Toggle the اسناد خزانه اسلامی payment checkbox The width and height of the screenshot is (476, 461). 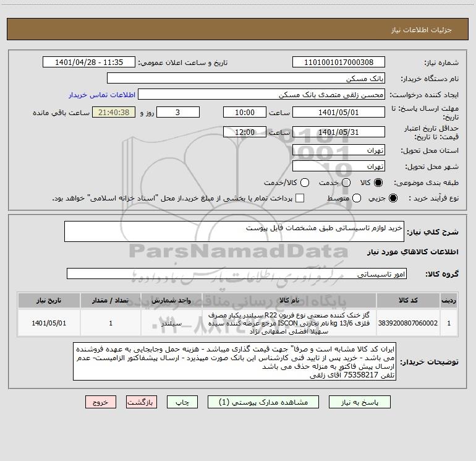(300, 198)
